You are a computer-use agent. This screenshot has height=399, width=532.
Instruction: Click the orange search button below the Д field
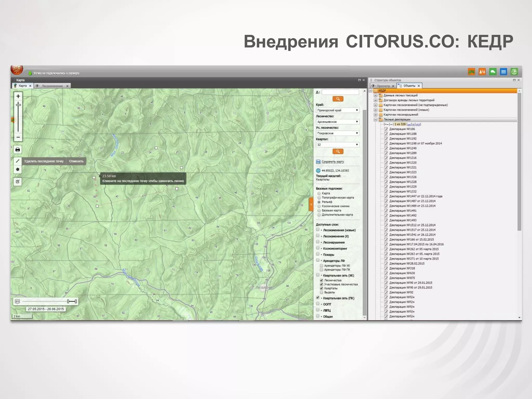tap(338, 99)
